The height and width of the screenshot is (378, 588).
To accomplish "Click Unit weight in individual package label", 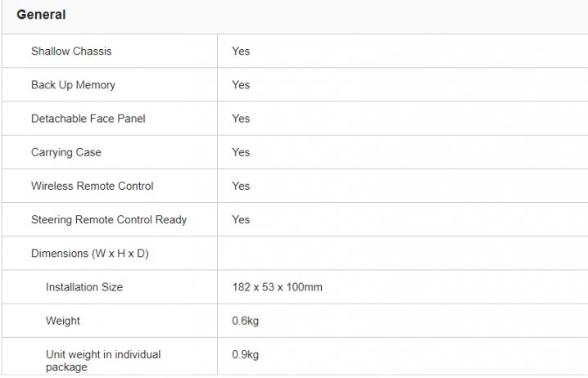I will 103,360.
